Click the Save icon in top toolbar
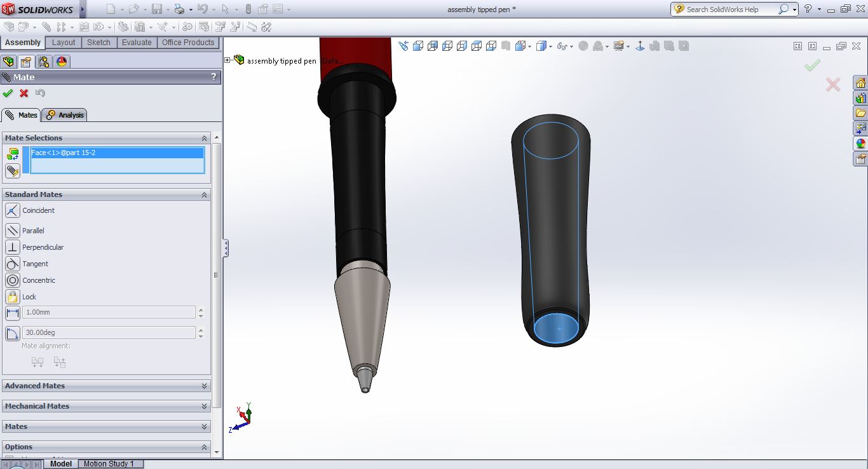 click(x=157, y=9)
